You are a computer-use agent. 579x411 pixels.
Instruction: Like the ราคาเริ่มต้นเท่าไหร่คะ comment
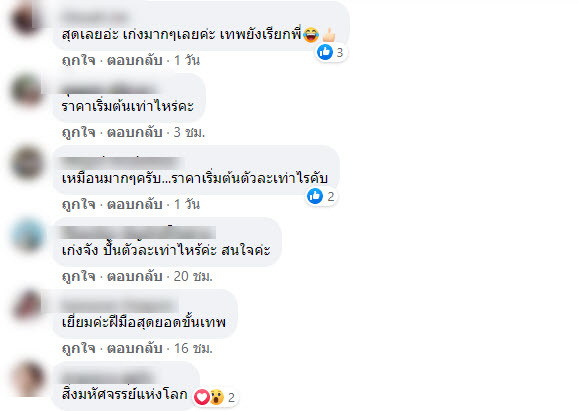pos(79,132)
